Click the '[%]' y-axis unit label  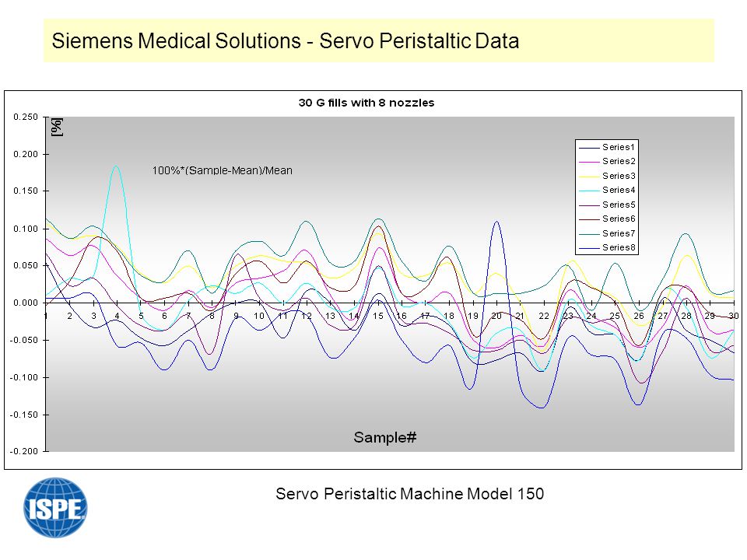coord(57,127)
